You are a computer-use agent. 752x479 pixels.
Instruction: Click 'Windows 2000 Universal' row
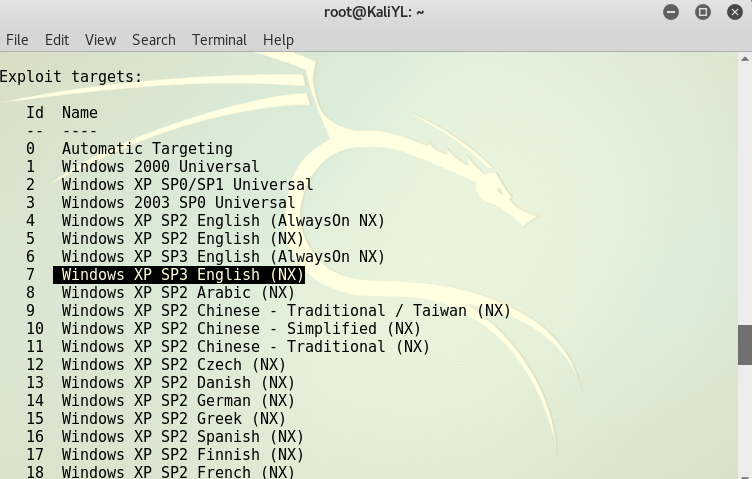pyautogui.click(x=142, y=167)
